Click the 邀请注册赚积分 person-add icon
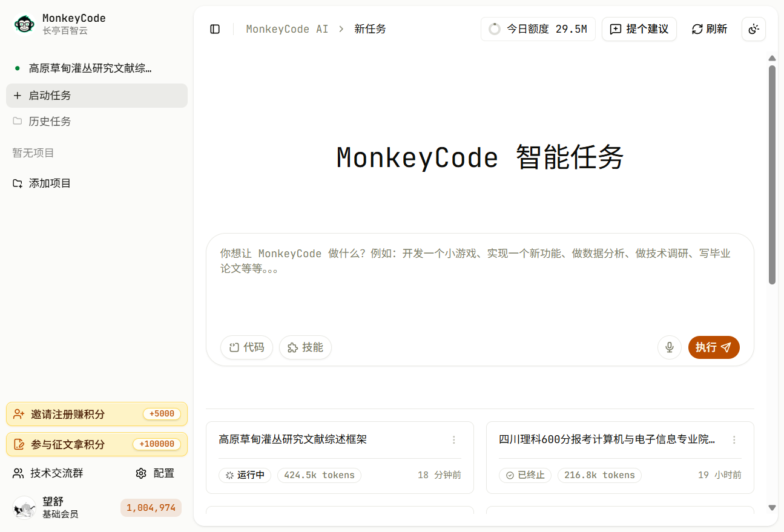The image size is (784, 532). coord(19,415)
